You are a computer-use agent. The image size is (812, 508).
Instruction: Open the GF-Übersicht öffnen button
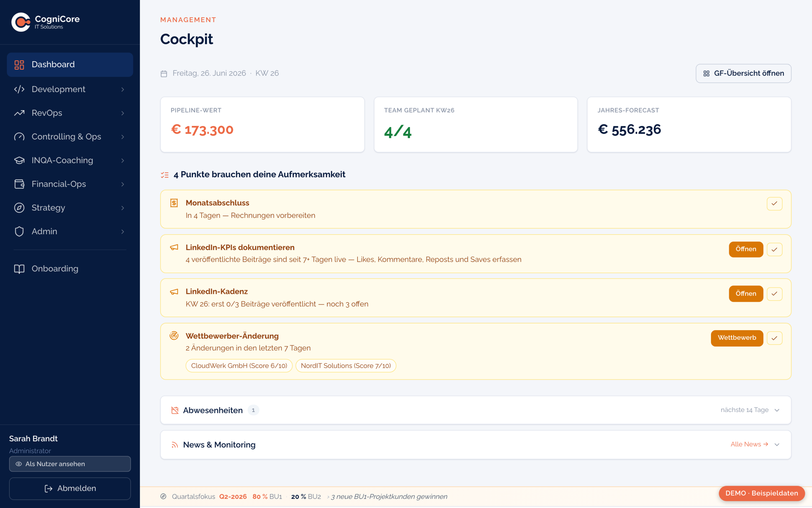pos(743,74)
